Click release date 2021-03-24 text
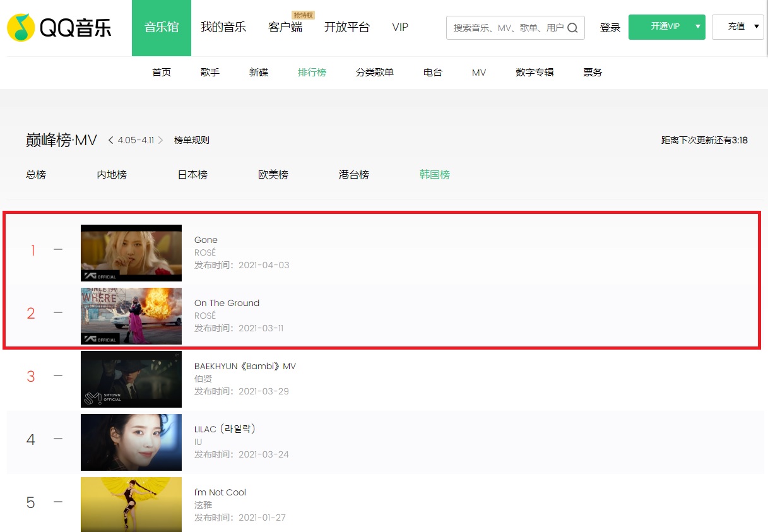Screen dimensions: 768x532 click(264, 454)
